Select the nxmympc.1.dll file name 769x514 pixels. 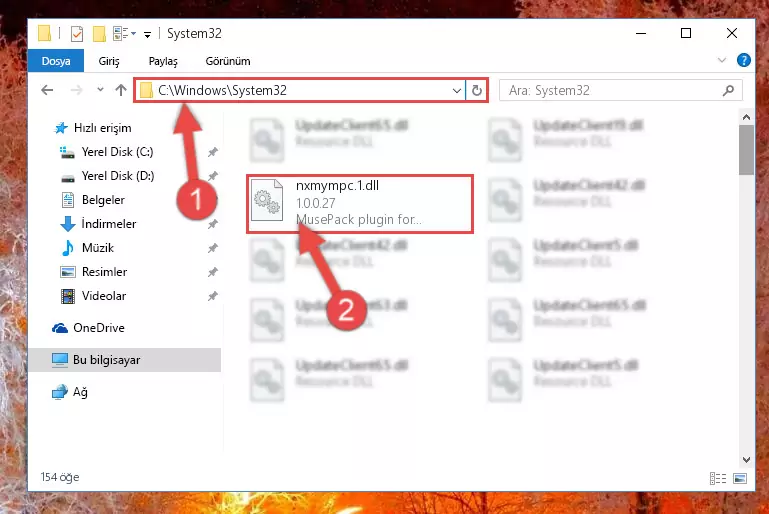(337, 186)
